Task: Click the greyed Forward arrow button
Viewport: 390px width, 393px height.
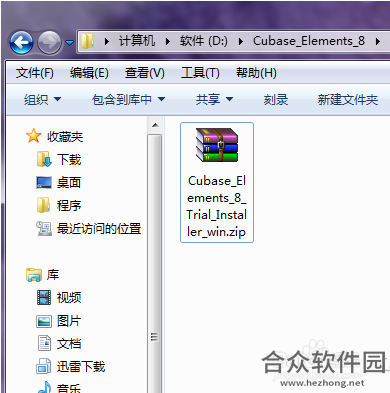Action: click(x=49, y=42)
